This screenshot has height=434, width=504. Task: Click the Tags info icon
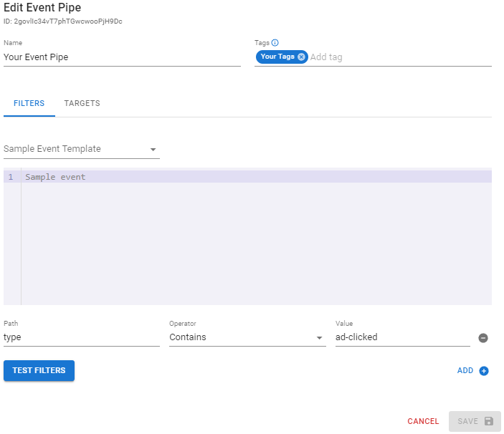coord(275,43)
